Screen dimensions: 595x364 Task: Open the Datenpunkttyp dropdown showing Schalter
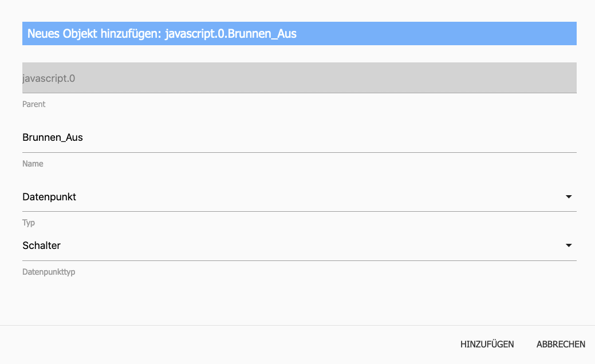click(286, 246)
